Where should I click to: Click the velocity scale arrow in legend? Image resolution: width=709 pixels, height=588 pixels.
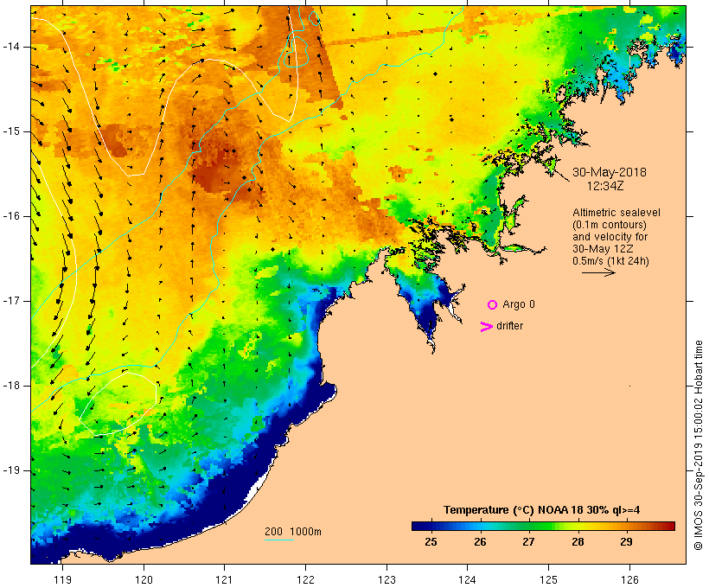598,272
